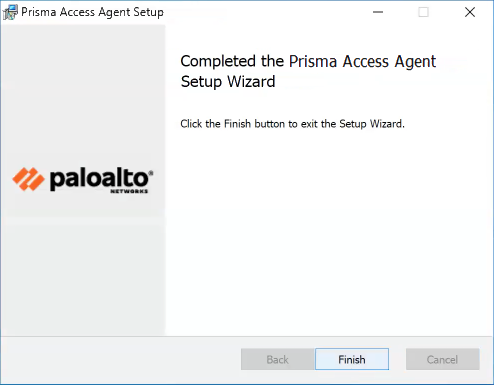
Task: Click the small NETWORKS label under logo
Action: 129,191
